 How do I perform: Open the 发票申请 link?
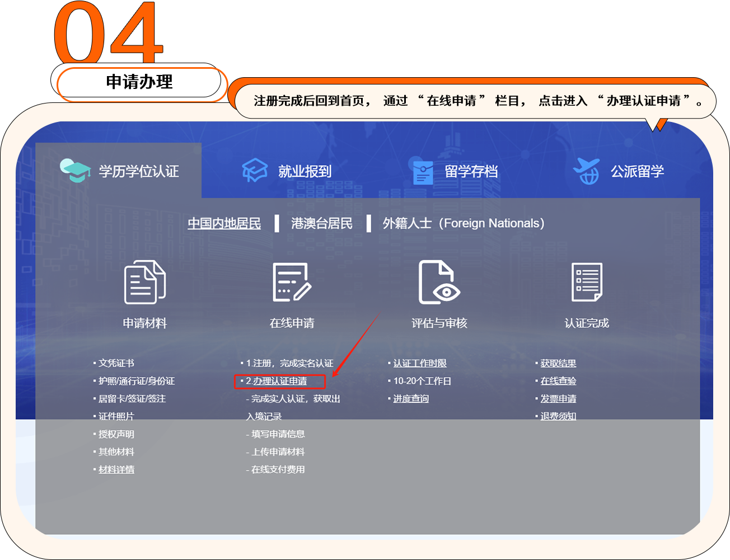pos(558,398)
